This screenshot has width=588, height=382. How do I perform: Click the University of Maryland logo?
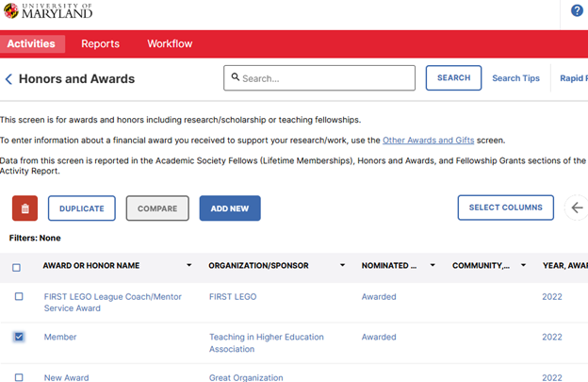point(48,12)
